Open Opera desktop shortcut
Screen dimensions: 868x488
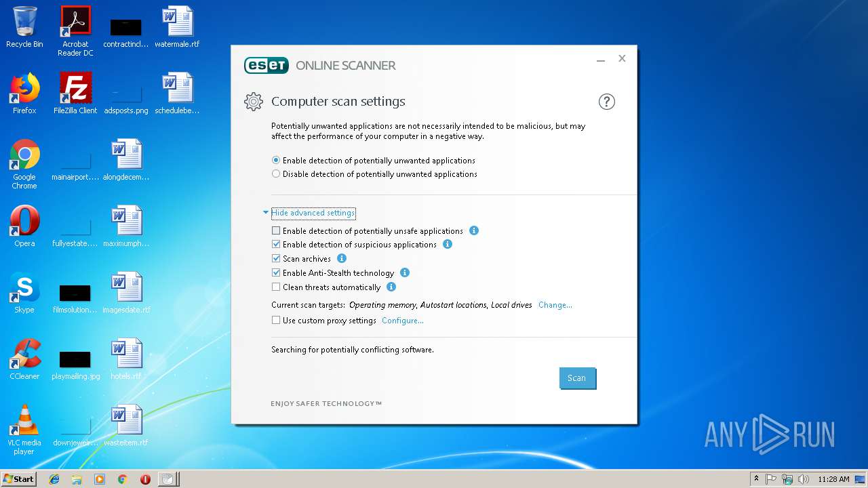click(24, 226)
